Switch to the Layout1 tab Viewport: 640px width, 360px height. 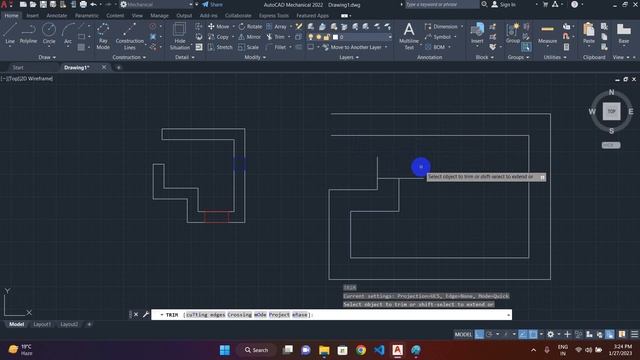(x=42, y=324)
